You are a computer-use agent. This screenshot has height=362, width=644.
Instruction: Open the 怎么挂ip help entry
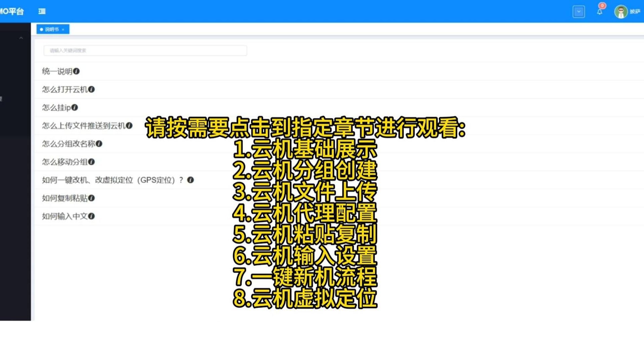pyautogui.click(x=56, y=108)
